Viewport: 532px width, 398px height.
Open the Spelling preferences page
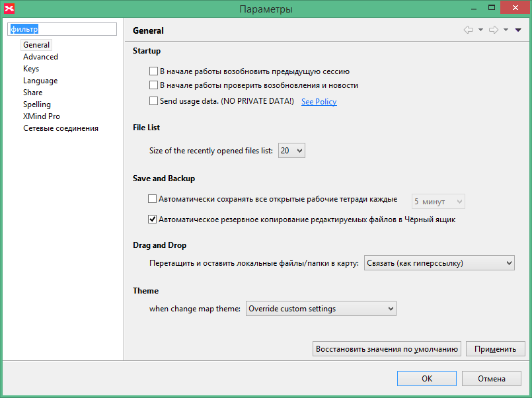click(x=37, y=104)
